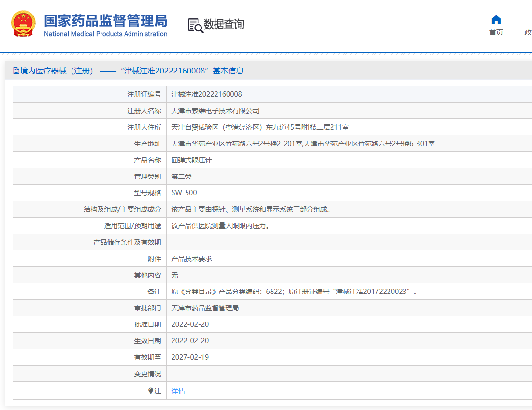Open the 详情 link
532x410 pixels.
click(178, 391)
